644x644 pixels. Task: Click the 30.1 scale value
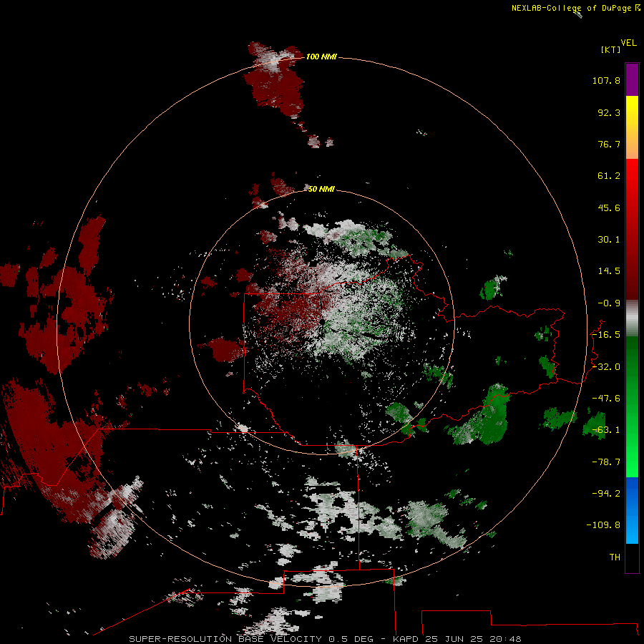pyautogui.click(x=609, y=240)
